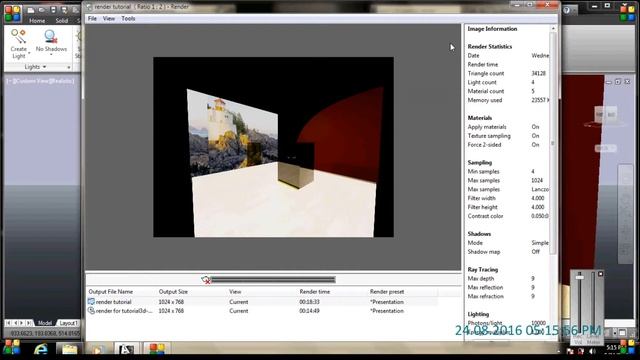Click the Save As icon in quick access toolbar
Viewport: 640px width, 360px height.
pyautogui.click(x=64, y=10)
